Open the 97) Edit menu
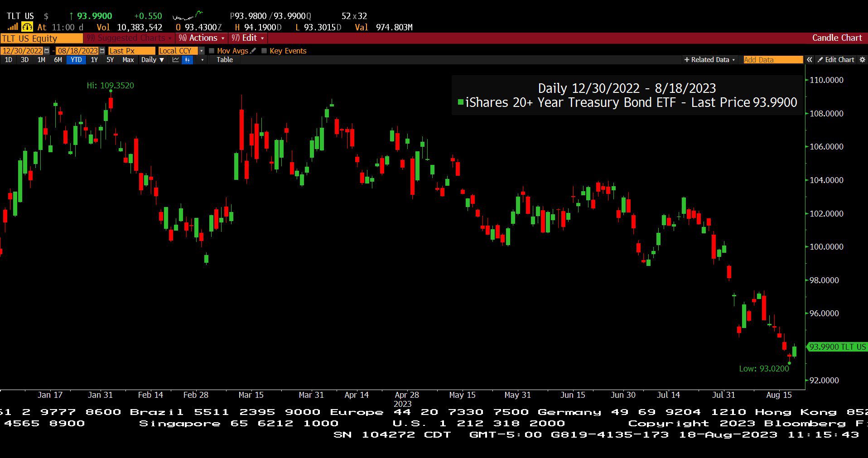Image resolution: width=868 pixels, height=458 pixels. pyautogui.click(x=248, y=38)
